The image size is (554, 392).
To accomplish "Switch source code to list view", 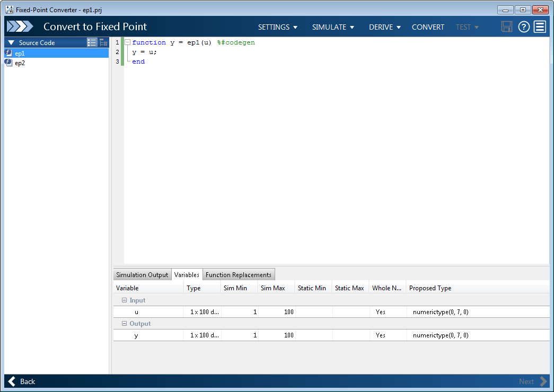I will click(x=92, y=42).
